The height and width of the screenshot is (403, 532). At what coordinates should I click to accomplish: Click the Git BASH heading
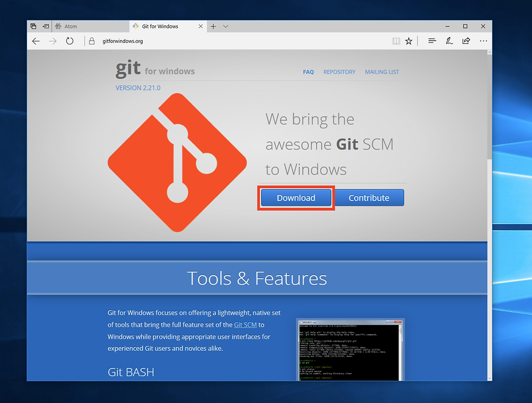[131, 372]
